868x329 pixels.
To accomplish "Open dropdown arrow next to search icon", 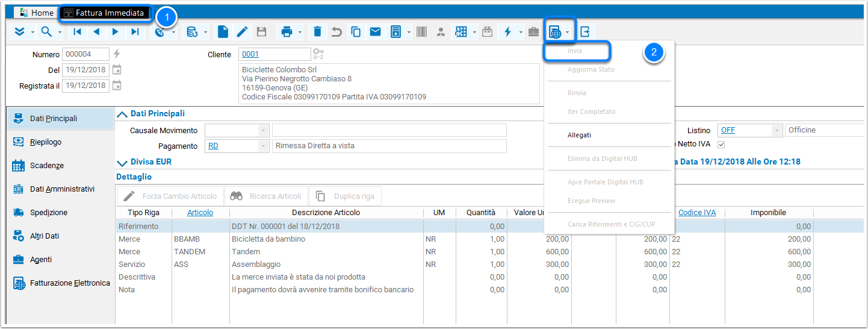I will click(x=60, y=33).
